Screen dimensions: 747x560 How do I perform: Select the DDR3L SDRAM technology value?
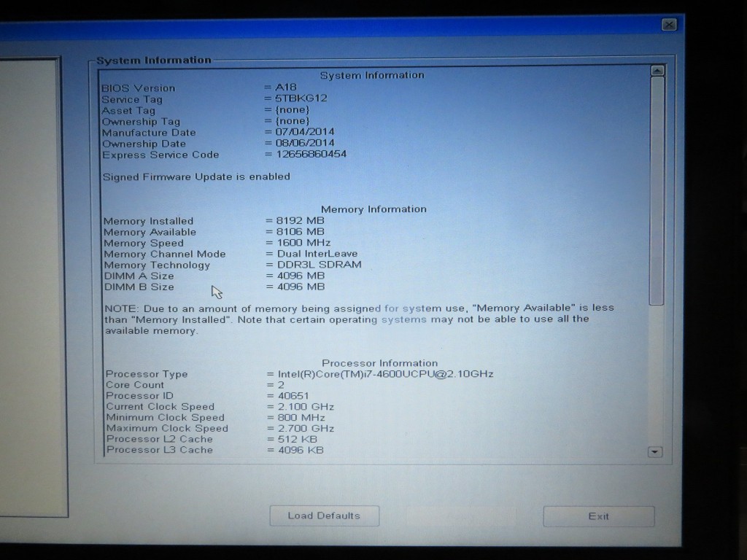(320, 264)
